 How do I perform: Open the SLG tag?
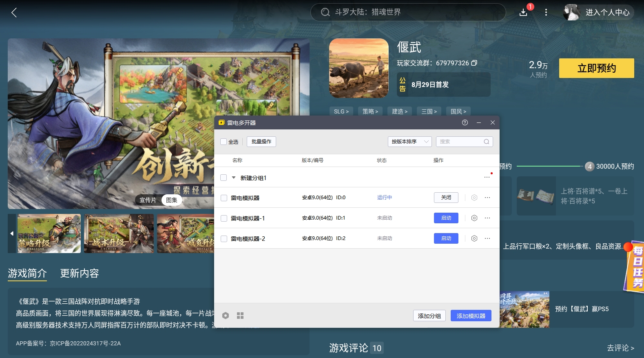click(341, 111)
